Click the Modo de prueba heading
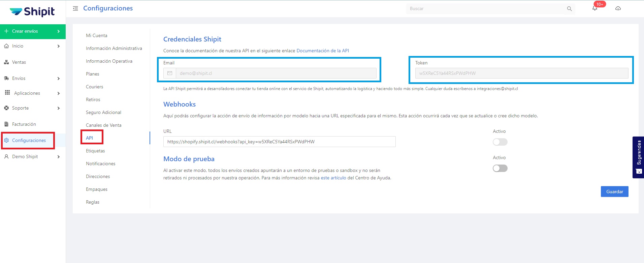 click(x=189, y=159)
